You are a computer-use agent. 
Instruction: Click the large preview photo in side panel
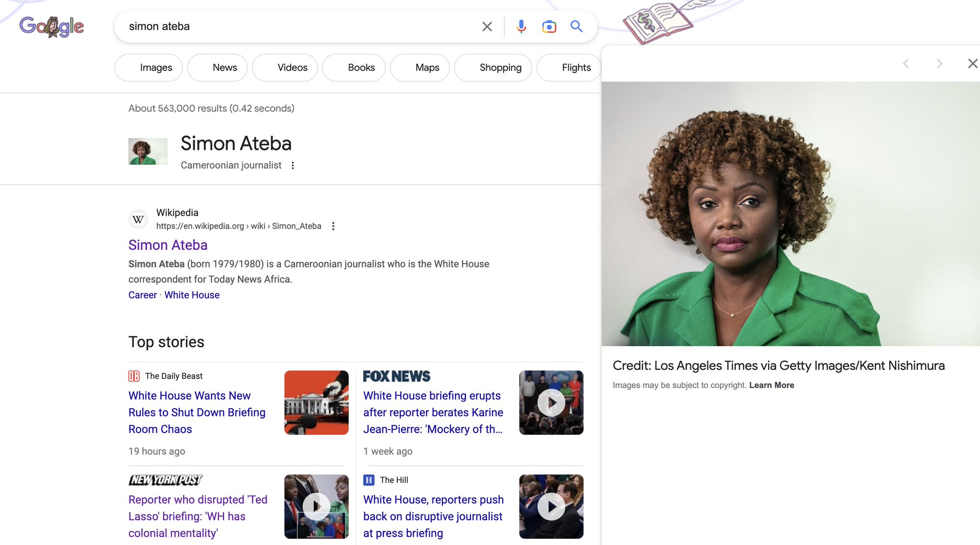click(x=791, y=213)
